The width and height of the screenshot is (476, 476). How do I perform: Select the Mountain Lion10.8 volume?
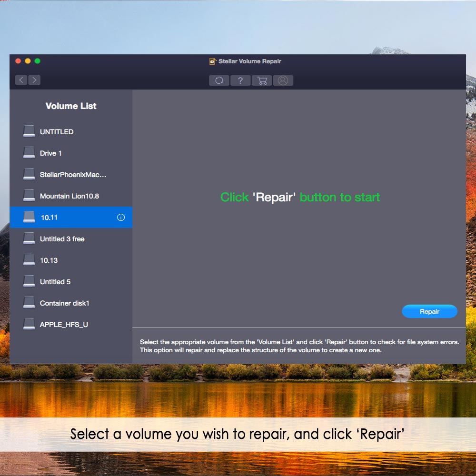(x=71, y=196)
